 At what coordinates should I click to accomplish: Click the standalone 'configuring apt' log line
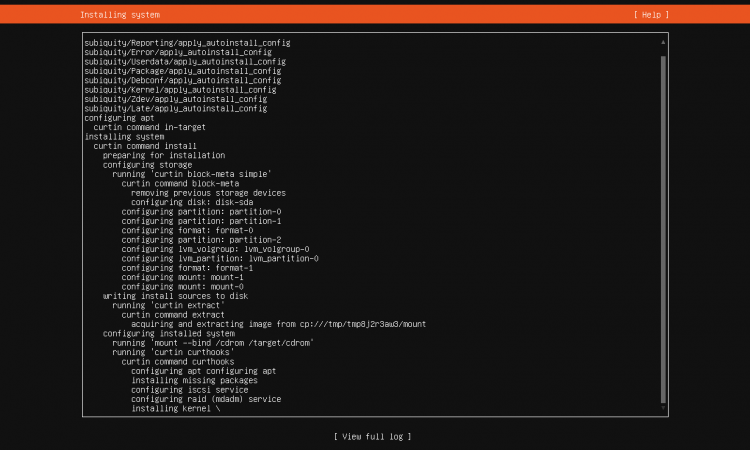click(x=119, y=118)
